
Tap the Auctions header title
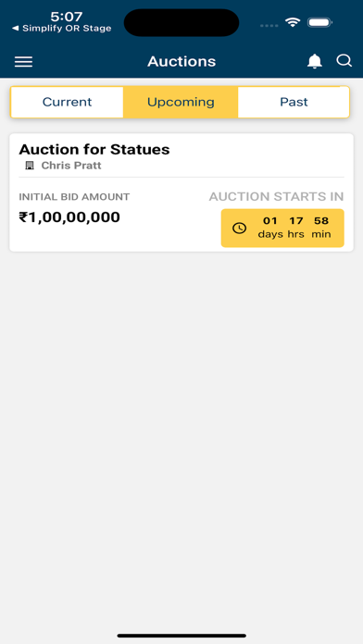coord(181,61)
